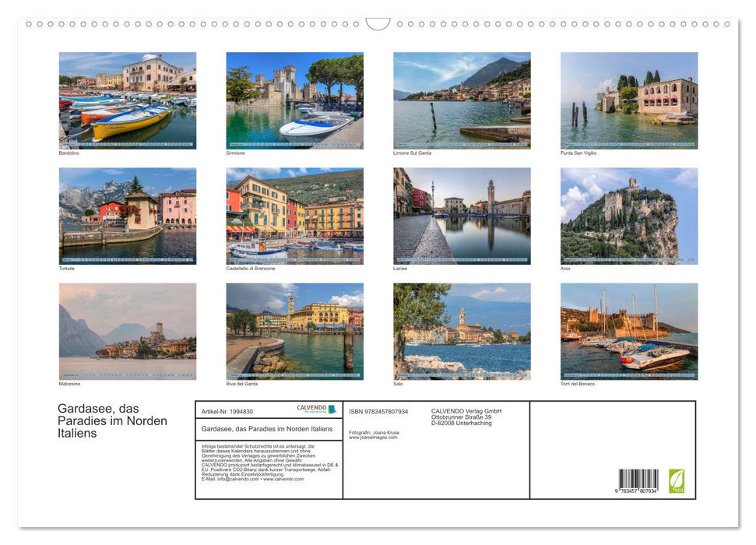This screenshot has height=545, width=756.
Task: Click the www.calvendo.com link
Action: coord(285,480)
